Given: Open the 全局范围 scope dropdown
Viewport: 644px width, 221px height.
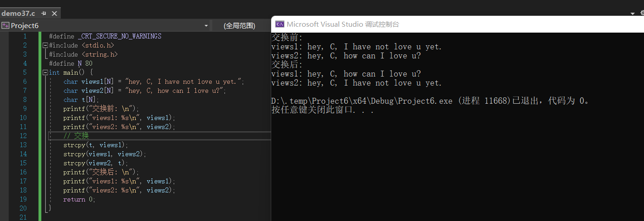Looking at the screenshot, I should [x=239, y=26].
